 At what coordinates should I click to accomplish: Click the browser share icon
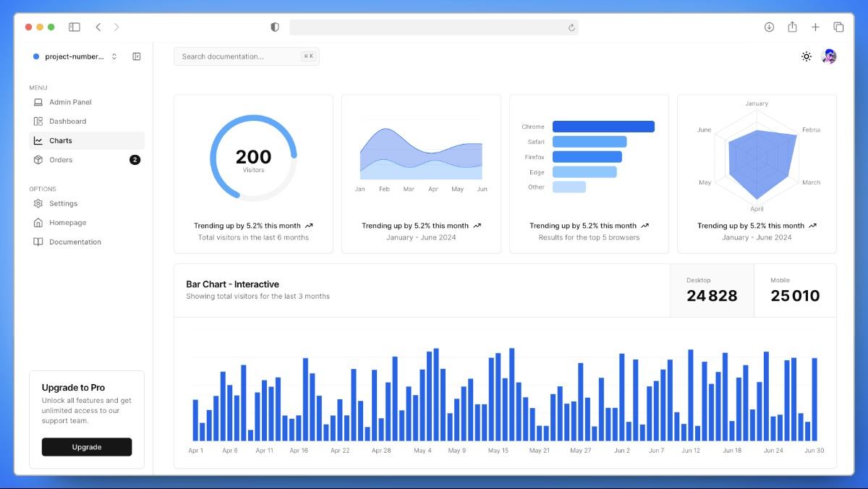(x=792, y=27)
